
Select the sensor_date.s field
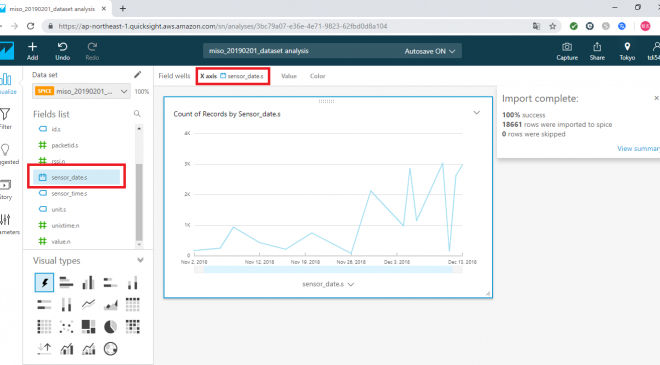point(76,177)
